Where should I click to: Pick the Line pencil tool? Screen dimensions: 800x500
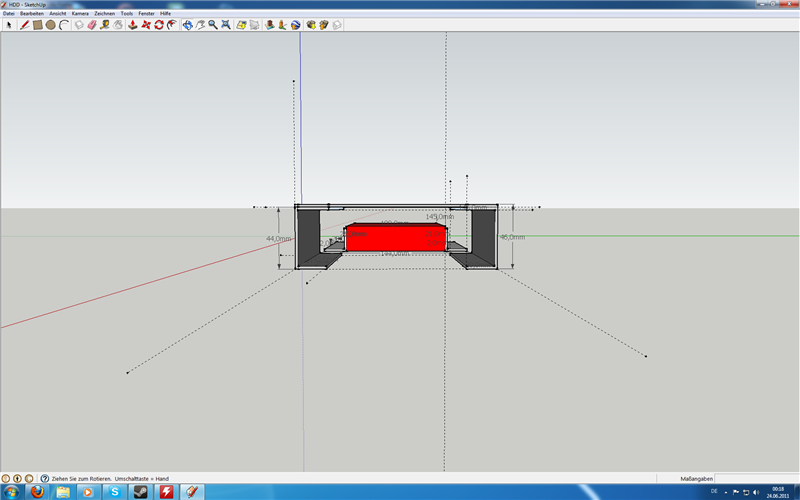click(x=24, y=25)
